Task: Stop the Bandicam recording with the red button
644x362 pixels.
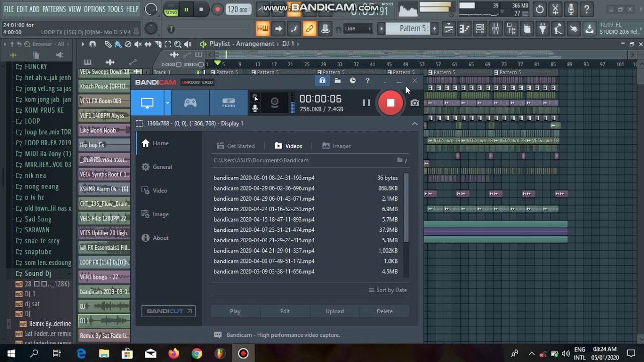Action: pos(390,103)
